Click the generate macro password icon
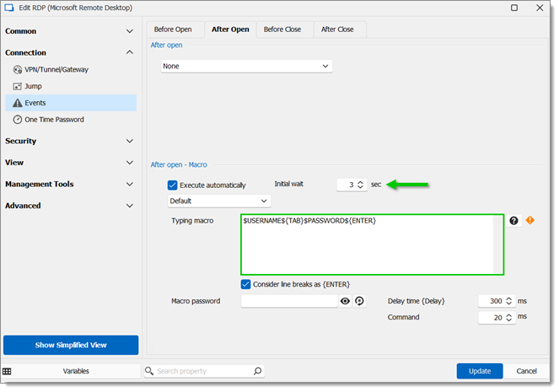 point(359,301)
